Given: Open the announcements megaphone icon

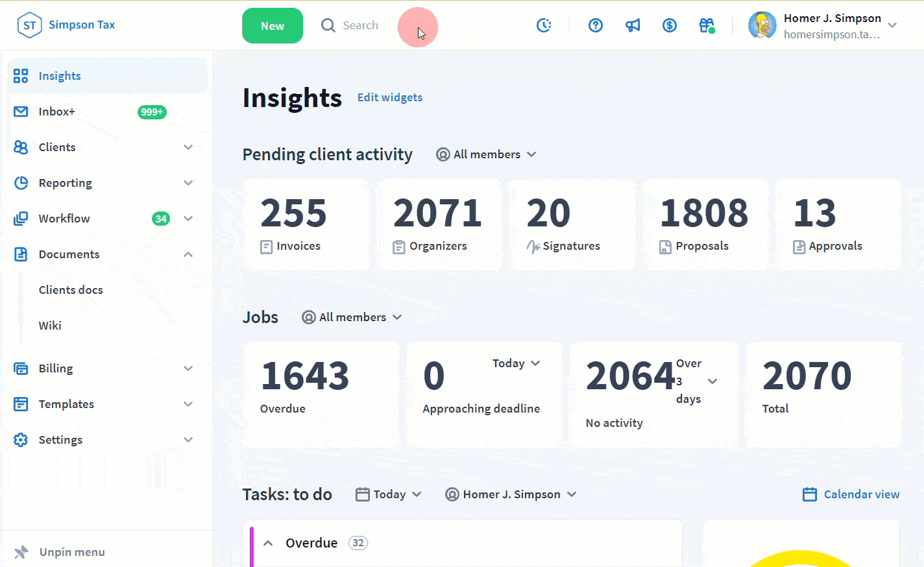Looking at the screenshot, I should [x=633, y=25].
